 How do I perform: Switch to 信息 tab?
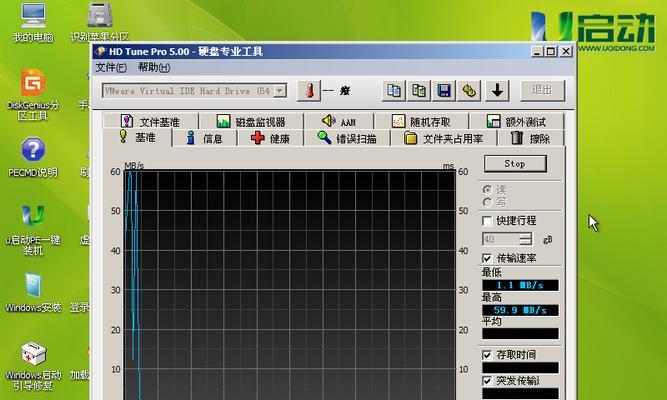(205, 138)
